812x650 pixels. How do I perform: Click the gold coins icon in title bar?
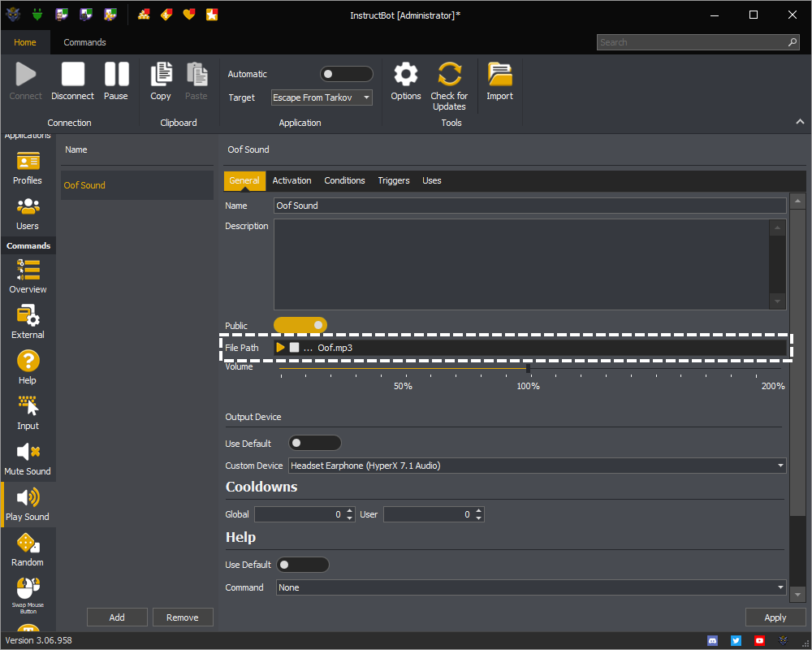point(144,15)
